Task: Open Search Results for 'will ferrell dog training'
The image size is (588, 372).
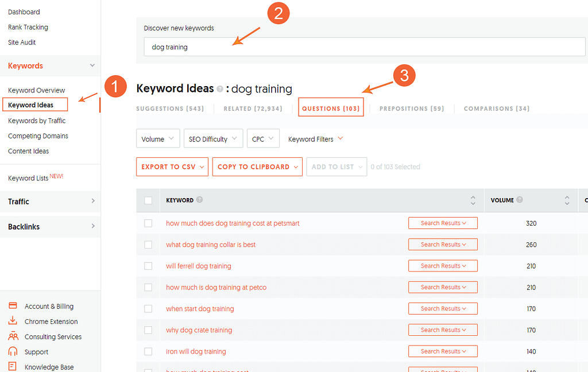Action: tap(443, 265)
